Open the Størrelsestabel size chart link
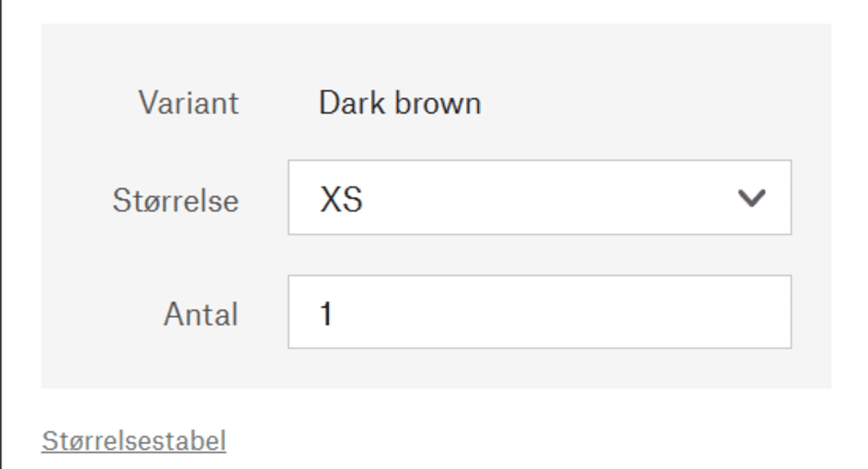868x469 pixels. pyautogui.click(x=133, y=441)
